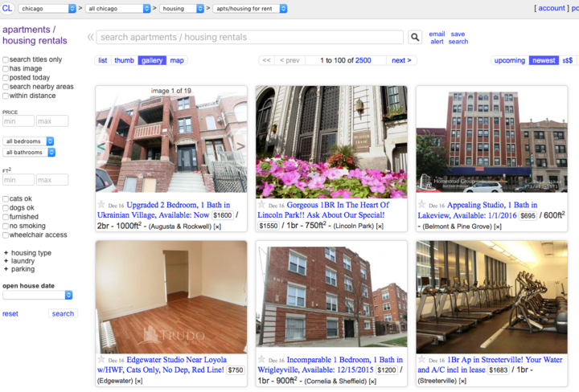Screen dimensions: 579x392
Task: Open the Lincoln Park flowers listing photo
Action: 331,142
